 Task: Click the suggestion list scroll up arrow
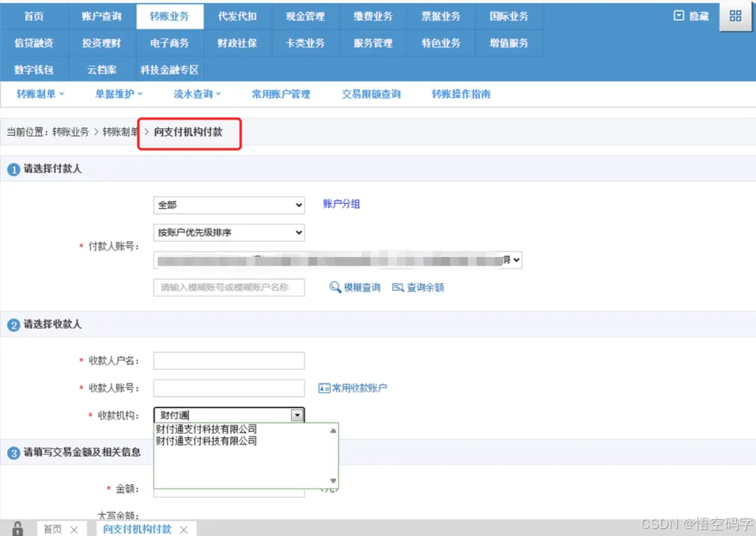point(333,430)
